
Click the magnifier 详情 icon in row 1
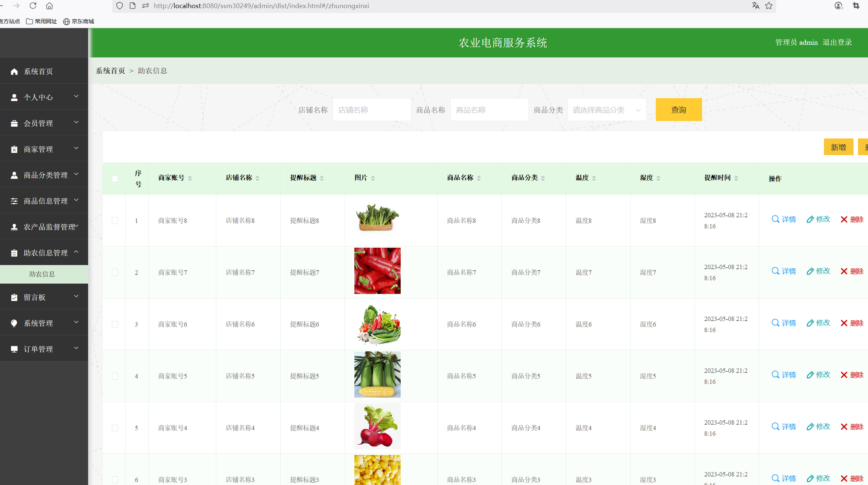tap(775, 219)
